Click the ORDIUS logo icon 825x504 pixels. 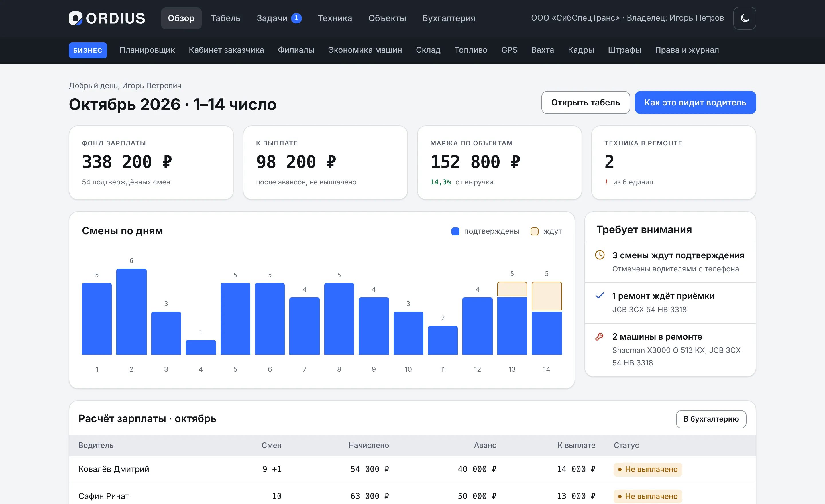click(76, 18)
